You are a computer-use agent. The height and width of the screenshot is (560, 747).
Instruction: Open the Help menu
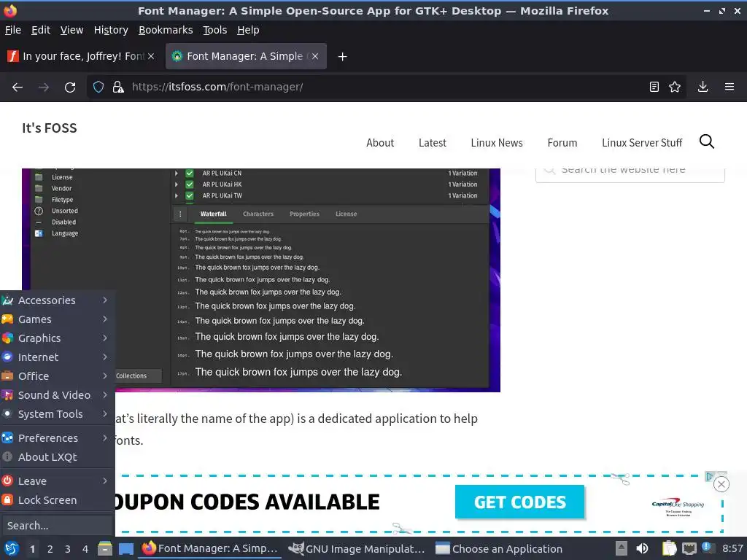coord(248,30)
